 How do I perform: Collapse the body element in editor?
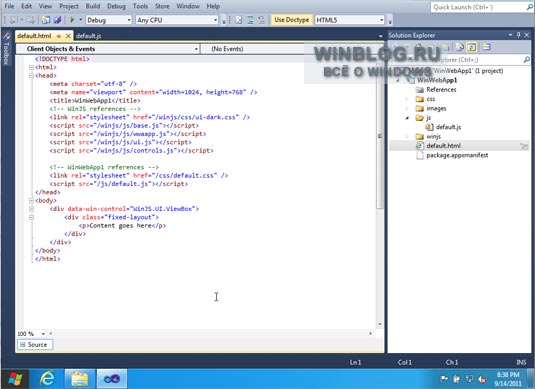(x=31, y=200)
